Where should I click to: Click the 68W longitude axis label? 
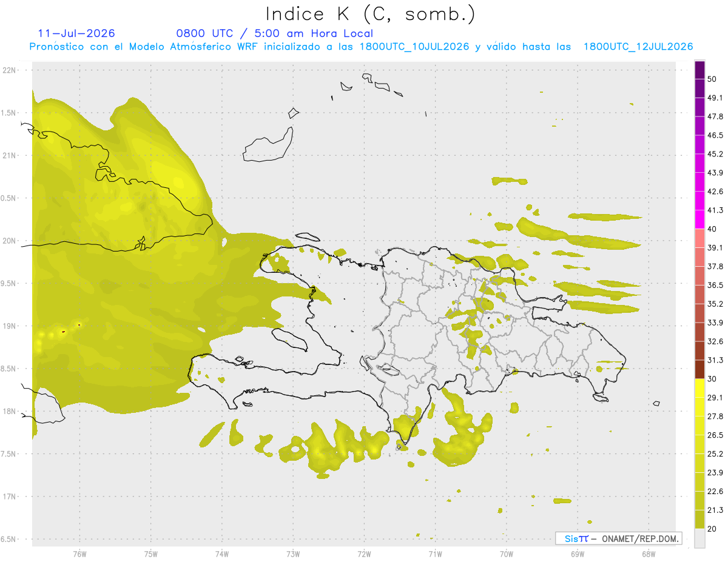649,554
